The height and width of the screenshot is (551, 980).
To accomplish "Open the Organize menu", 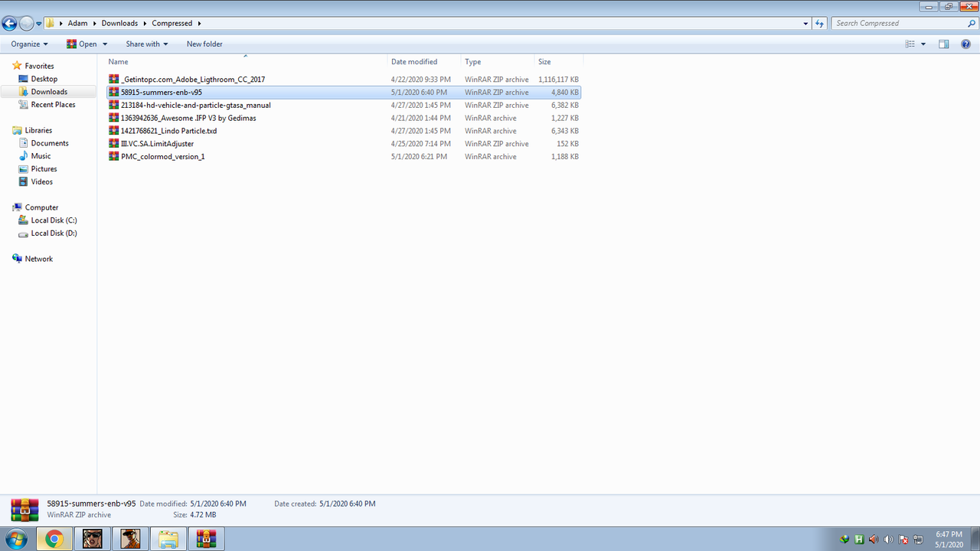I will point(30,44).
